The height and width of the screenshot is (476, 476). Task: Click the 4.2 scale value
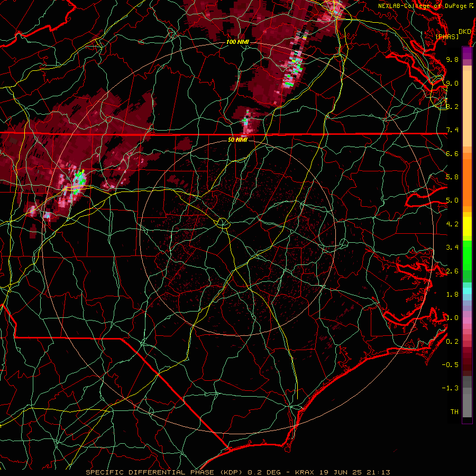point(452,224)
